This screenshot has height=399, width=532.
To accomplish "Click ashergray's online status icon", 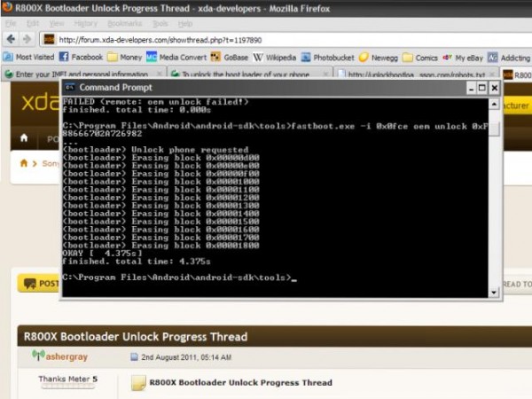I will (x=38, y=355).
